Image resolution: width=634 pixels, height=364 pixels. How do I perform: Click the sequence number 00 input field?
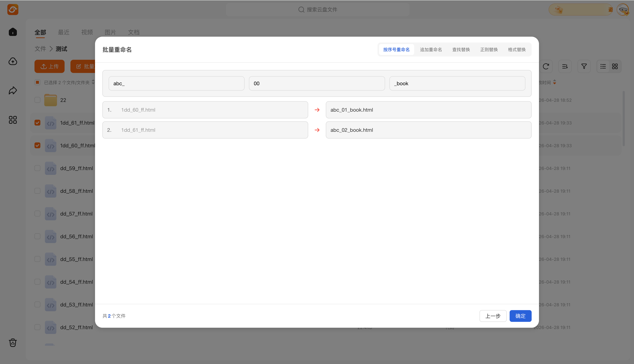(x=316, y=84)
